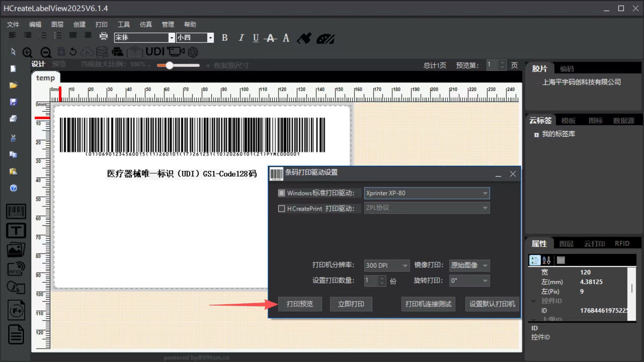The height and width of the screenshot is (362, 644).
Task: Click the RFID tool icon
Action: pos(16,268)
